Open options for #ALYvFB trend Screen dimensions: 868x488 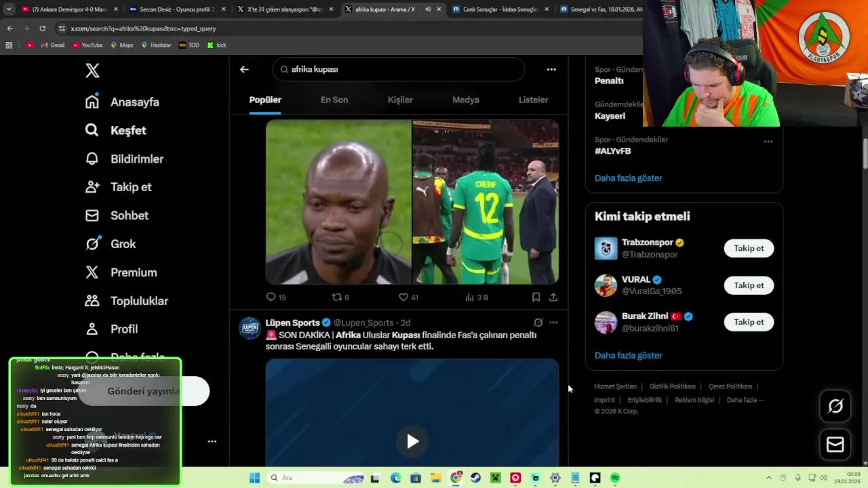768,141
